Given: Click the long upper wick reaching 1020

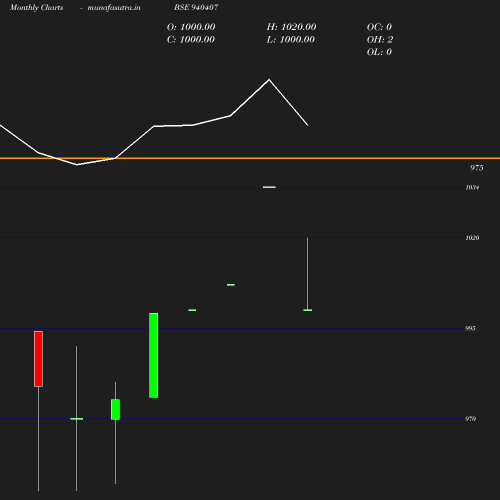Looking at the screenshot, I should pos(308,273).
